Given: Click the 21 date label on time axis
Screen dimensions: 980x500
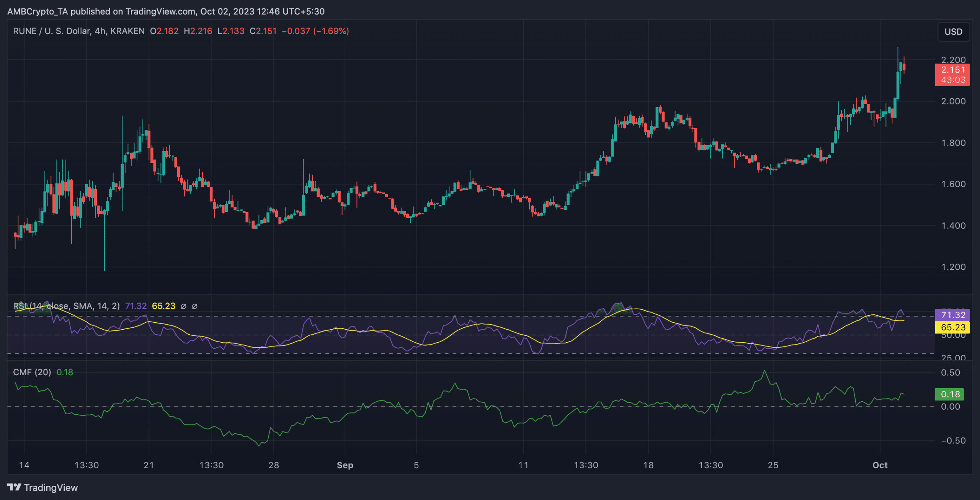Looking at the screenshot, I should 149,465.
